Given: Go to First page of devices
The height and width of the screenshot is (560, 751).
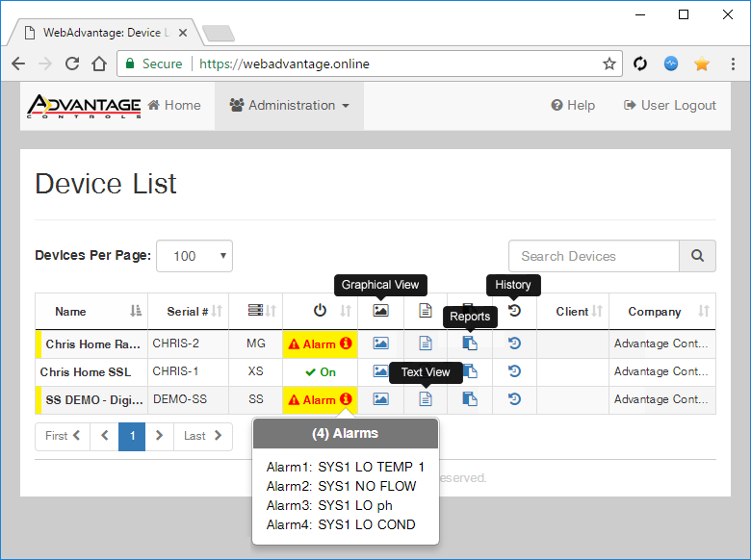Looking at the screenshot, I should pos(63,436).
